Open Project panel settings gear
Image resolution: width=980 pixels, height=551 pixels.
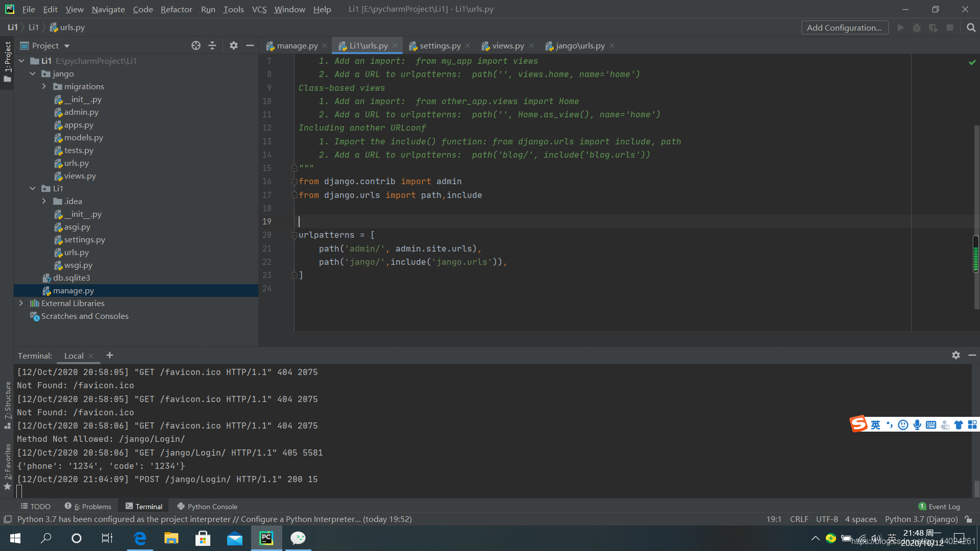[234, 46]
